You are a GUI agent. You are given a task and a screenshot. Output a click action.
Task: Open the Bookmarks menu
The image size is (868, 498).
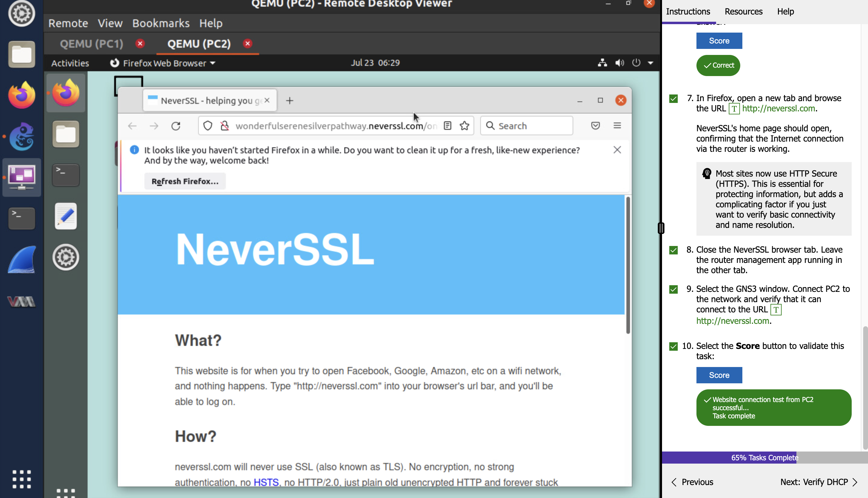[x=161, y=23]
